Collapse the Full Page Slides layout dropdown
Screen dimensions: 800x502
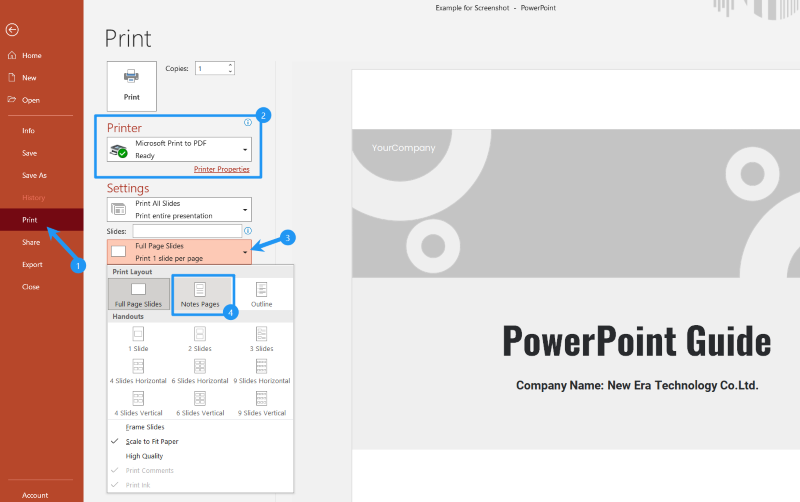[179, 252]
